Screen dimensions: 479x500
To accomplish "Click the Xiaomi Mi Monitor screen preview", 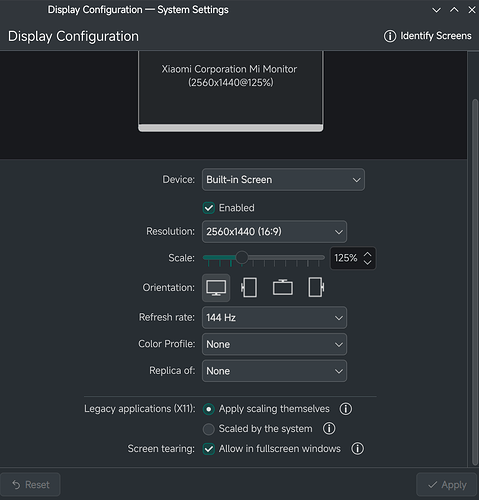I will coord(231,91).
